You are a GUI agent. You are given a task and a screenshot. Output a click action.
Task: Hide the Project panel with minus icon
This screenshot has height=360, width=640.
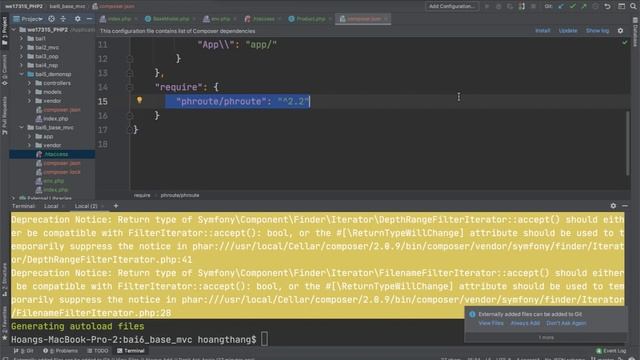click(89, 19)
